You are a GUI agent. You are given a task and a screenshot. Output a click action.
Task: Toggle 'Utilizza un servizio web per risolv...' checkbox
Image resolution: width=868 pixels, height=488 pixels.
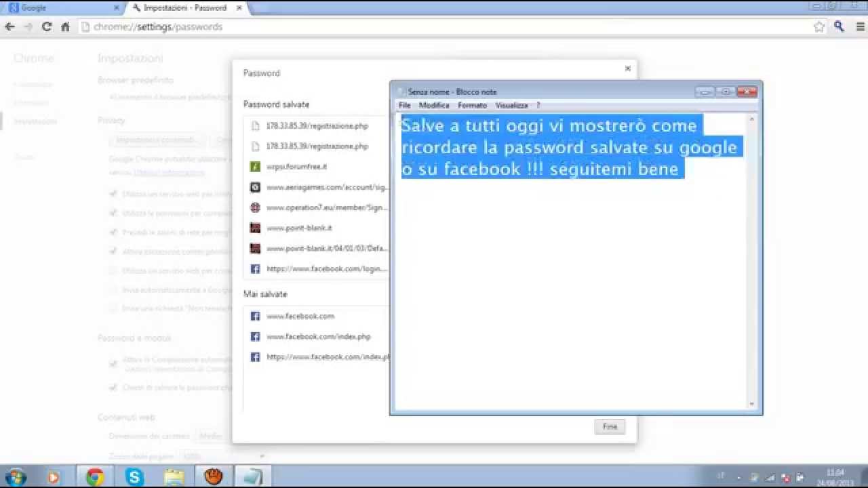(113, 194)
